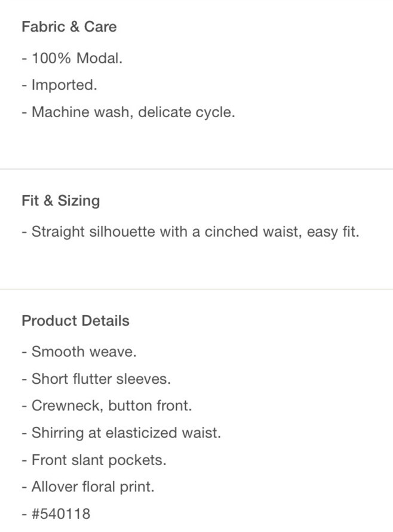Click the word Modal in fabric list
Screen dimensions: 393x532
pyautogui.click(x=99, y=58)
